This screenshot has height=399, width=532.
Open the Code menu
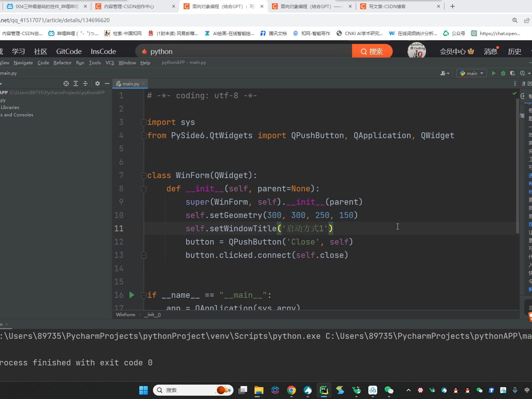tap(43, 63)
